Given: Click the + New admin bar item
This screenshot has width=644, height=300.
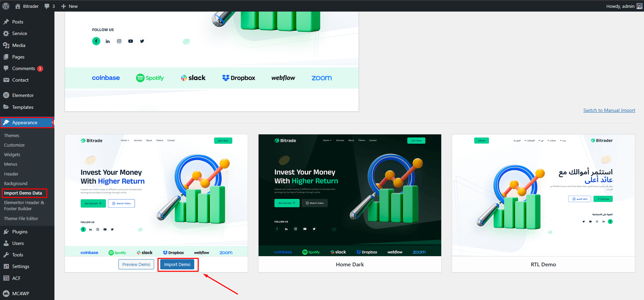Looking at the screenshot, I should tap(69, 6).
